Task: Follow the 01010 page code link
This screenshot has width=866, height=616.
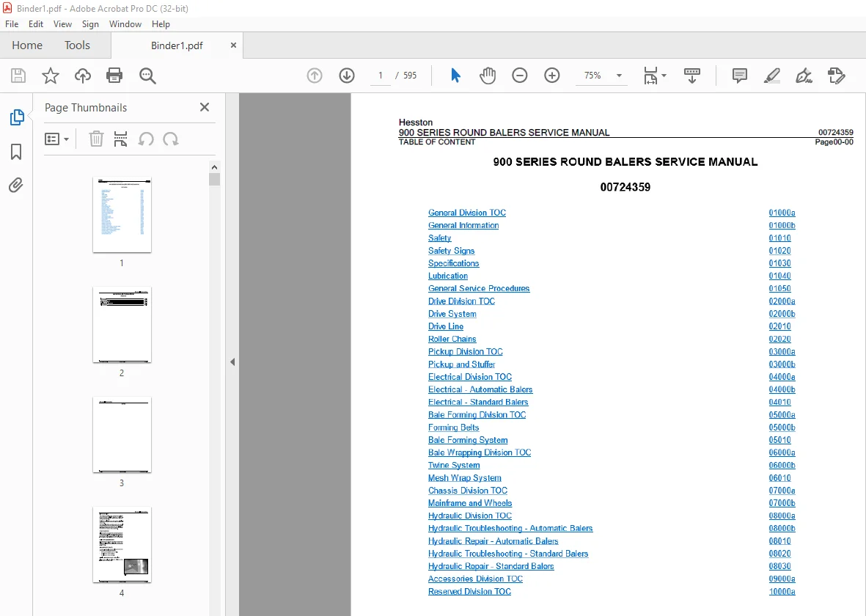Action: (x=780, y=238)
